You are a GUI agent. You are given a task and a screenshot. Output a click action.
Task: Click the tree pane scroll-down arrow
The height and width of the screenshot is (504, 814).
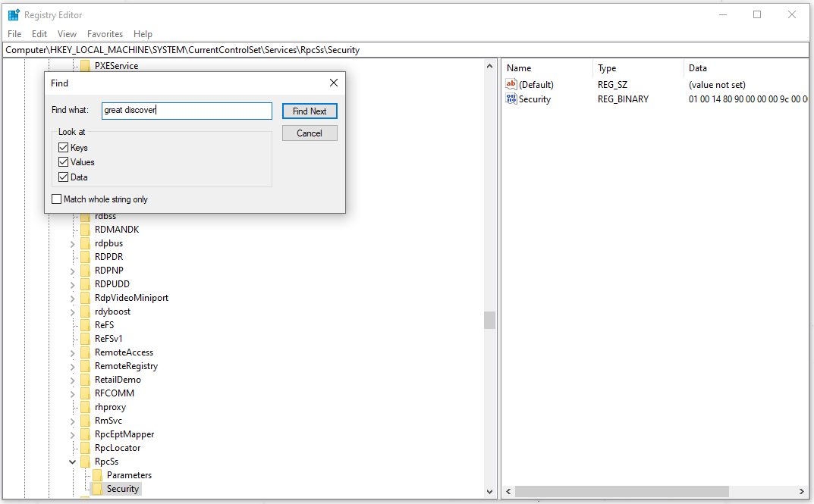click(489, 491)
